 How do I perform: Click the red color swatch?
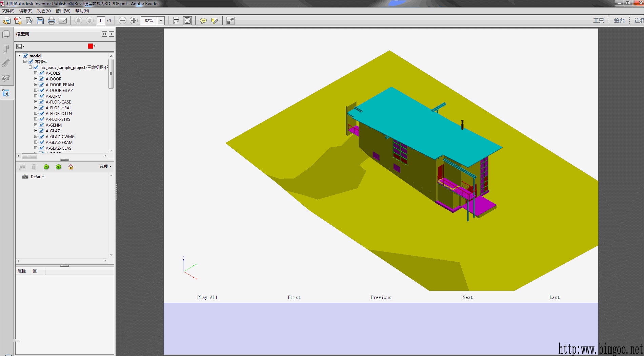click(x=90, y=46)
